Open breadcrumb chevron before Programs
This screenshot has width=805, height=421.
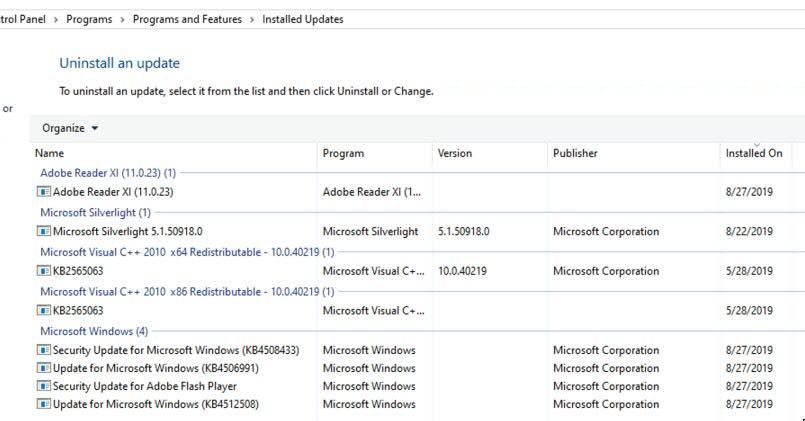55,20
